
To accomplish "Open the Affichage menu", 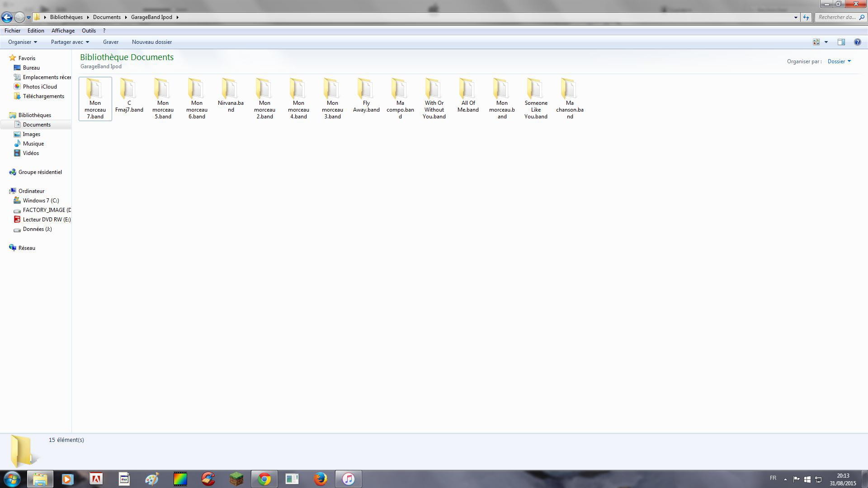I will tap(63, 31).
